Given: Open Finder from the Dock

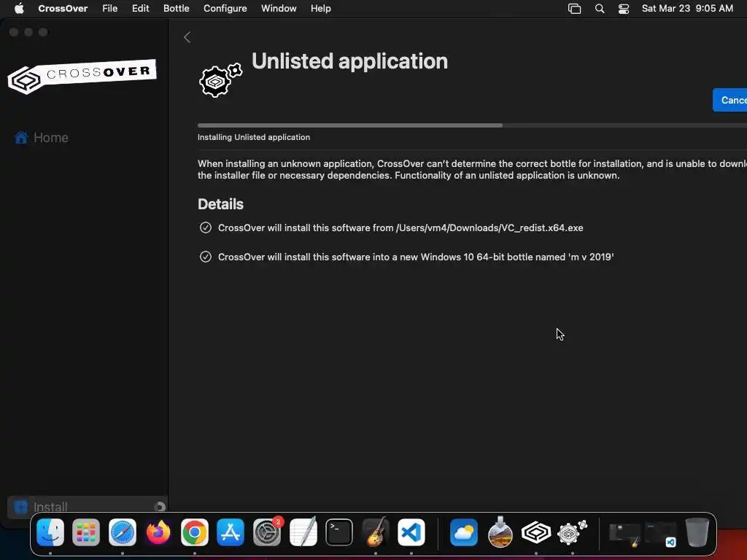Looking at the screenshot, I should (x=50, y=532).
